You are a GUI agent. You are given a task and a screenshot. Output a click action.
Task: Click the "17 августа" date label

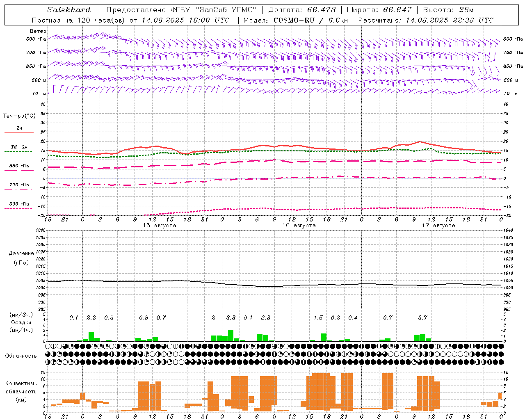(x=438, y=226)
